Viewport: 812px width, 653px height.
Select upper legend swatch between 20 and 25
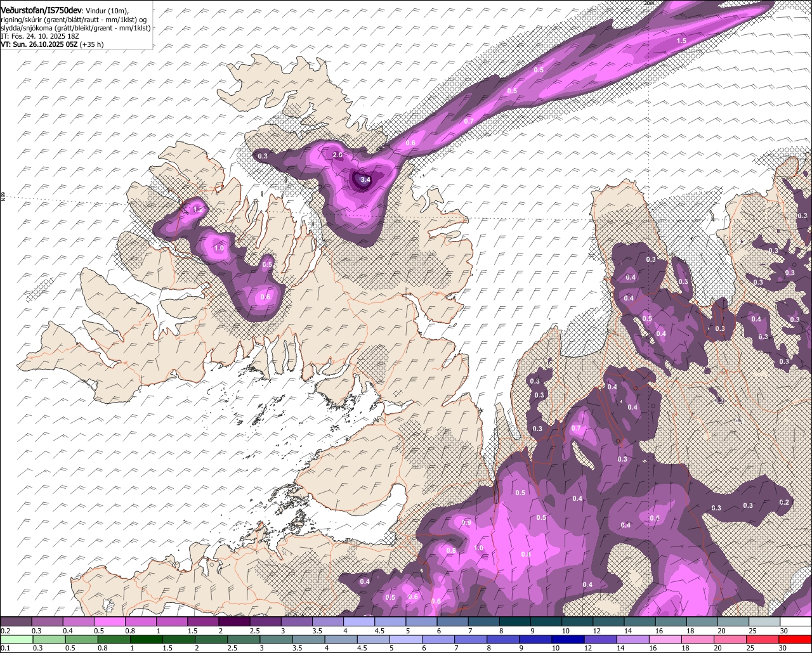pyautogui.click(x=733, y=622)
